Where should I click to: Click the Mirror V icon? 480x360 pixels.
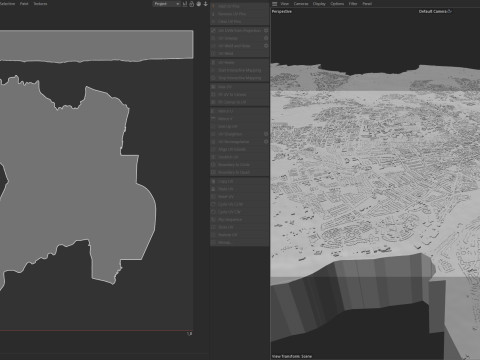click(x=214, y=119)
